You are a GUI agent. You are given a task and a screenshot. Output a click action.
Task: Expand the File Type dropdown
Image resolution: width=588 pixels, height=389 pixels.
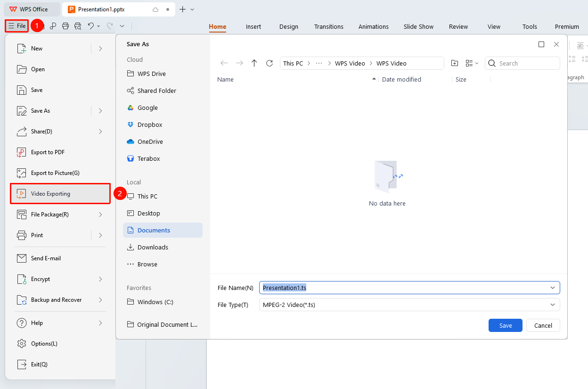click(x=553, y=305)
